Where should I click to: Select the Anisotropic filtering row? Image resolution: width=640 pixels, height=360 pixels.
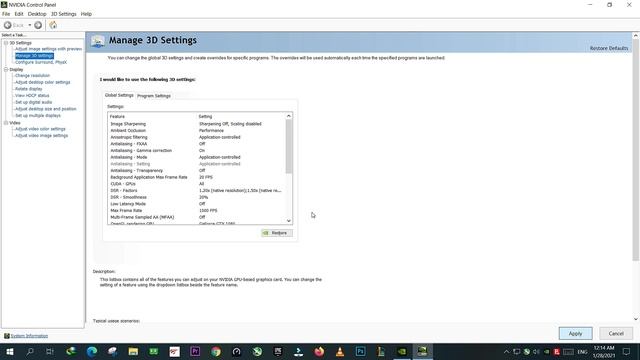click(x=197, y=137)
